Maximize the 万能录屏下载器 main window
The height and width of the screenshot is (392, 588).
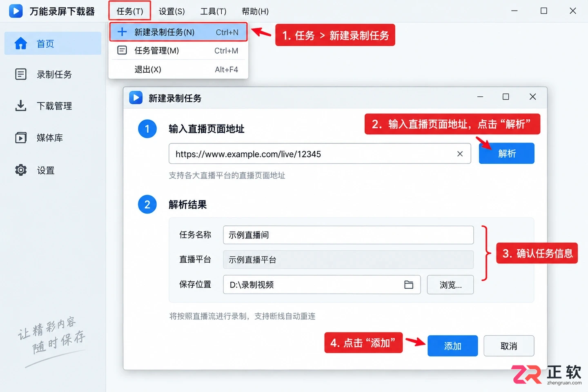point(543,11)
